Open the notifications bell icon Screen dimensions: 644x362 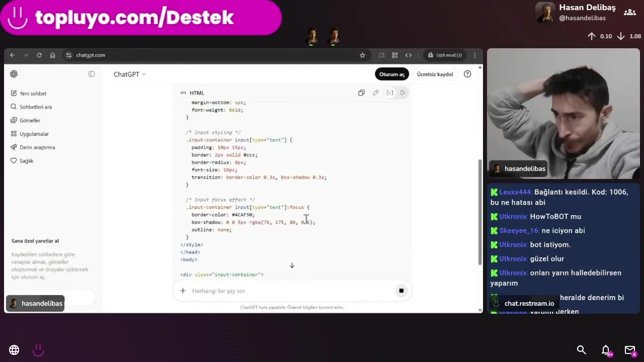pos(606,350)
